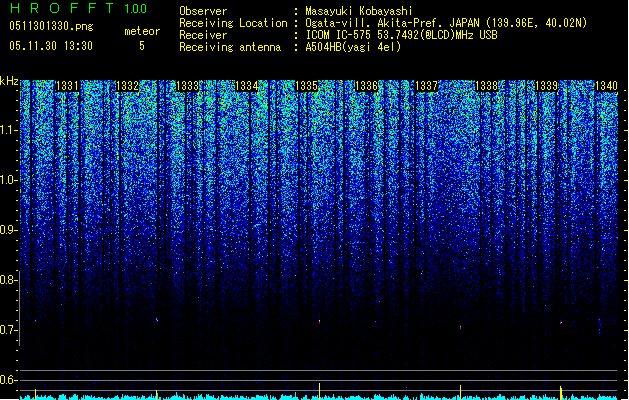Click the 1332 time marker

point(127,86)
